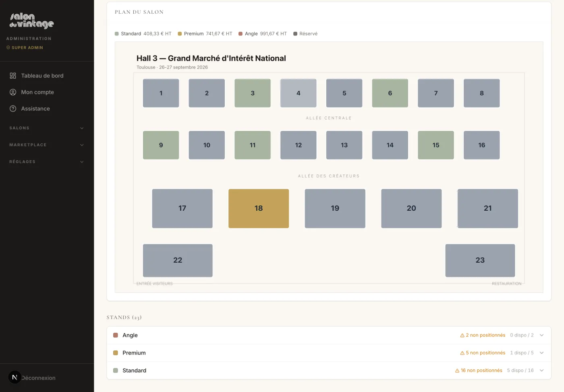Click the Assistance help icon
The image size is (564, 392).
(x=13, y=109)
